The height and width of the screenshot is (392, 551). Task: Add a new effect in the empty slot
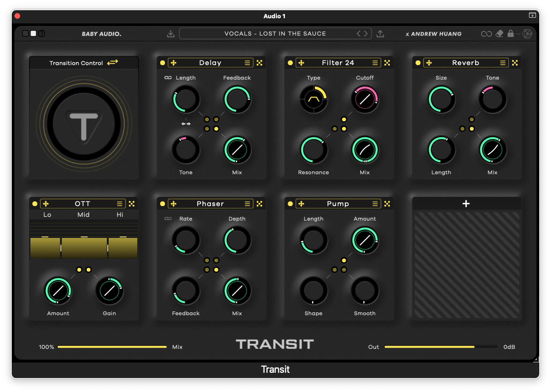coord(466,204)
